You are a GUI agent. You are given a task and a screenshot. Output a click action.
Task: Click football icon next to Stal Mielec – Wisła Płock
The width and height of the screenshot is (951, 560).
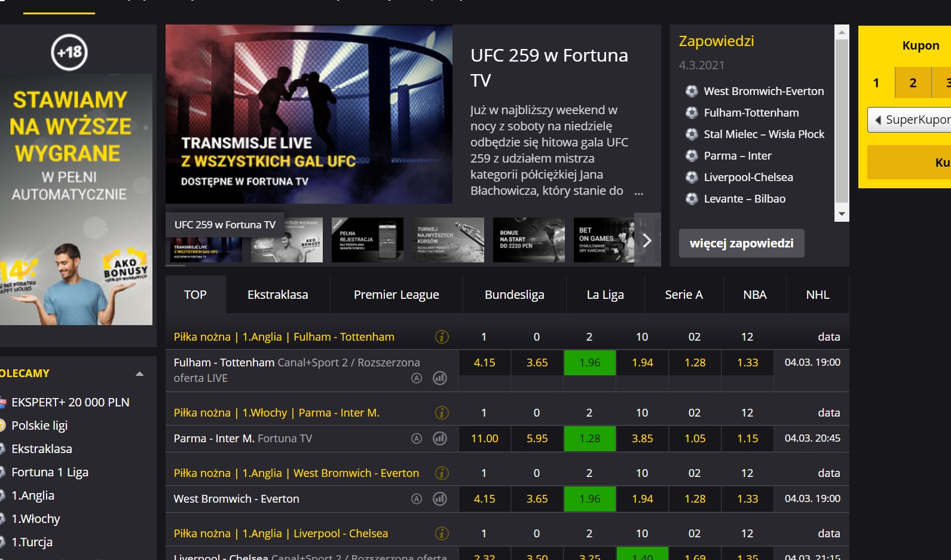(692, 134)
